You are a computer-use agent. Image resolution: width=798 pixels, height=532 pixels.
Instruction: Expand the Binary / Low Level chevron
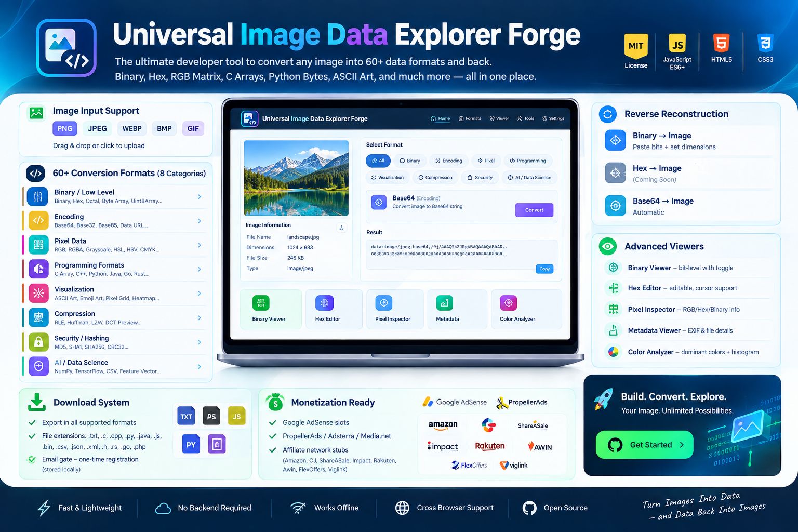coord(199,196)
